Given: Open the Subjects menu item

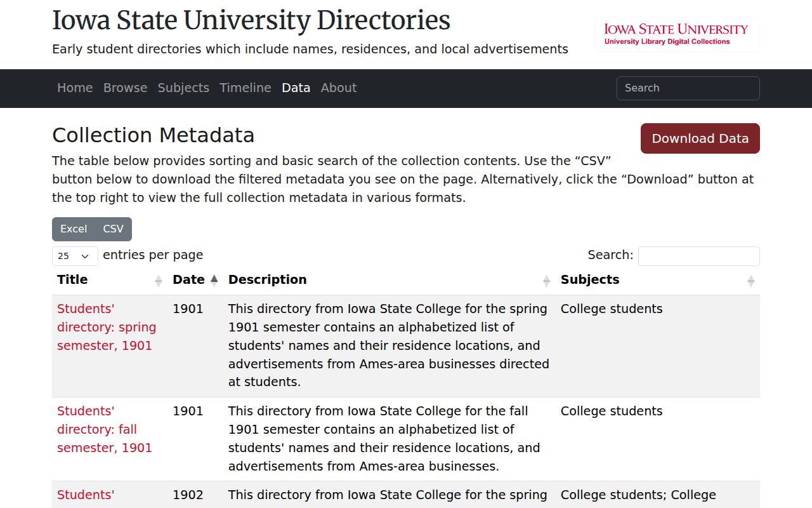Looking at the screenshot, I should pos(183,88).
